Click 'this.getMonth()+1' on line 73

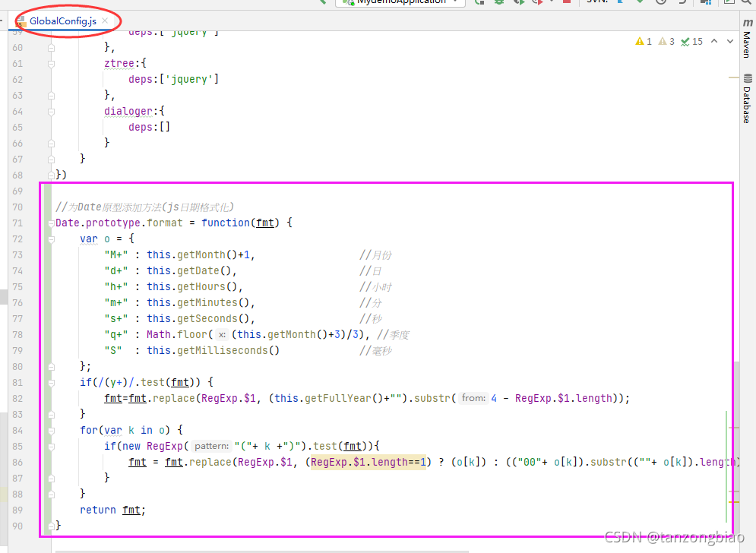198,254
